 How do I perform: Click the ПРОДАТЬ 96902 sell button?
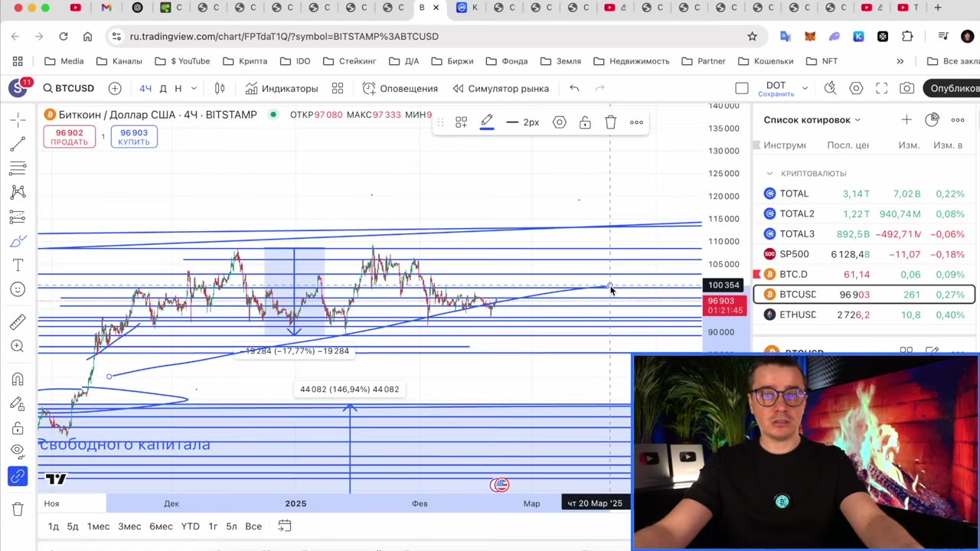click(x=69, y=137)
